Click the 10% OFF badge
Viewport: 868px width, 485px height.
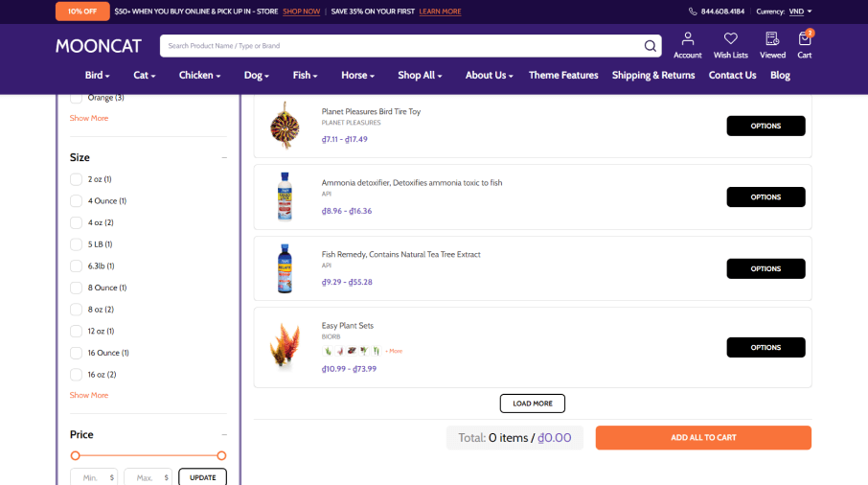[82, 12]
